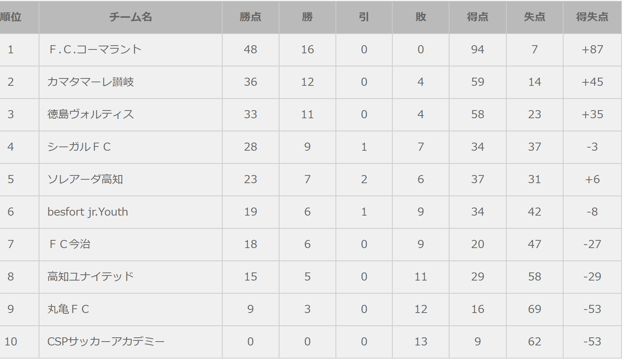Click the 勝 wins column header
625x364 pixels.
coord(307,17)
